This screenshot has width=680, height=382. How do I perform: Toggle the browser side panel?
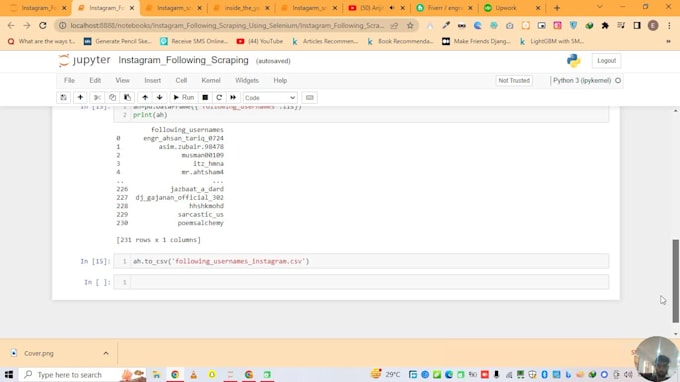[x=637, y=26]
